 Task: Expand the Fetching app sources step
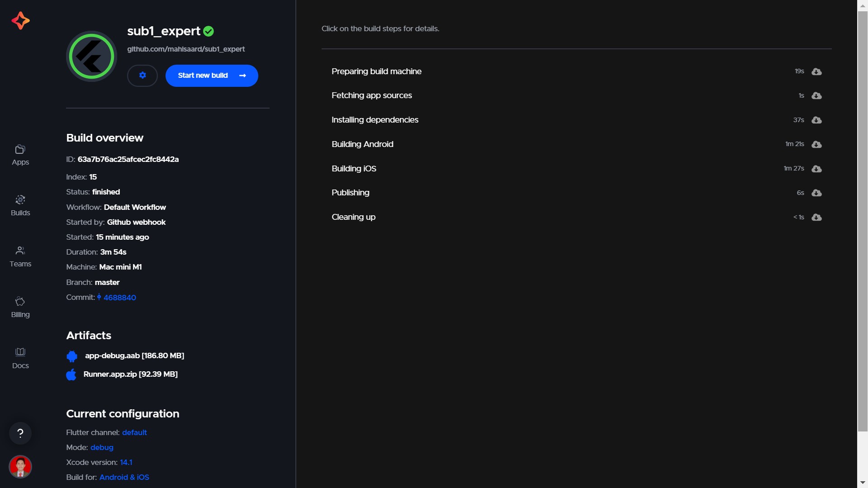[x=371, y=95]
